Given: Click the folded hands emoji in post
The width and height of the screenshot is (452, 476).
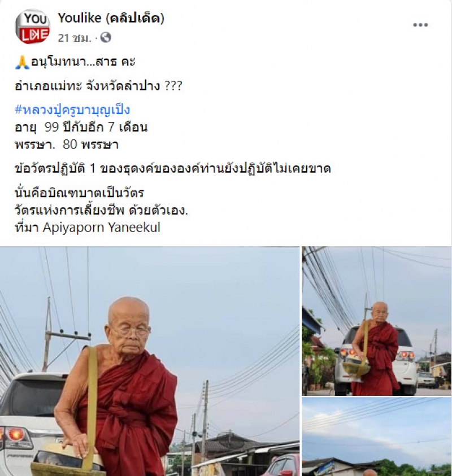Looking at the screenshot, I should coord(22,62).
